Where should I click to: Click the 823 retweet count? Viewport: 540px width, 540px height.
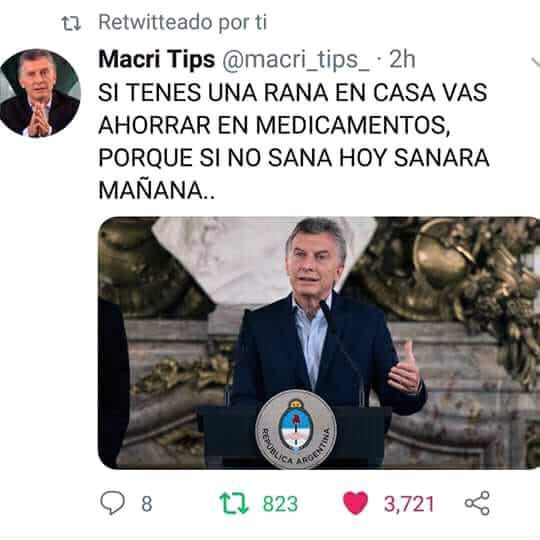tap(280, 504)
